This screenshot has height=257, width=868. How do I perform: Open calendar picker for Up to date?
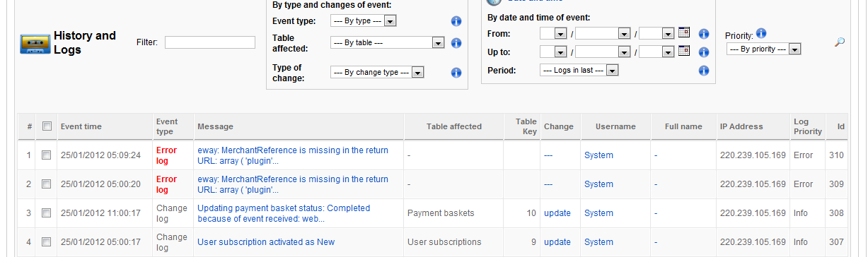[x=683, y=51]
